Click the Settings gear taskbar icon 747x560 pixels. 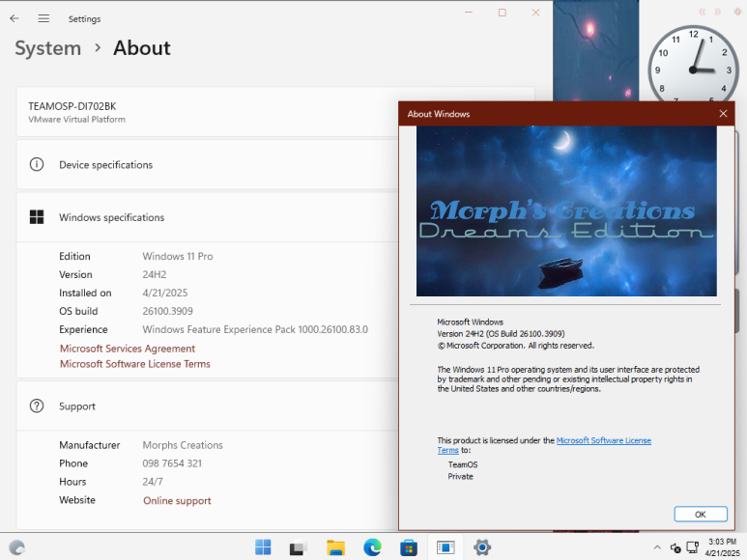pos(482,547)
